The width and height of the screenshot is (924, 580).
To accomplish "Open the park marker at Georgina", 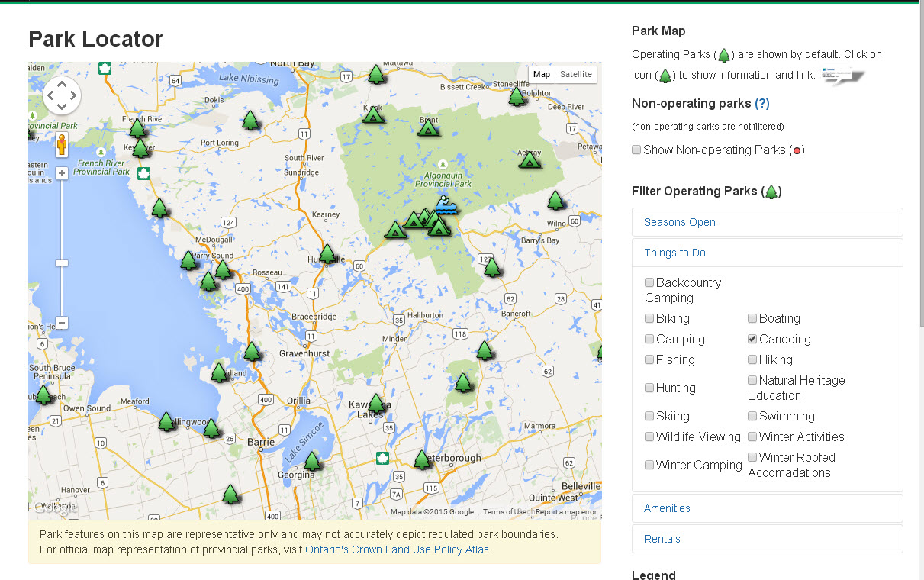I will point(311,461).
